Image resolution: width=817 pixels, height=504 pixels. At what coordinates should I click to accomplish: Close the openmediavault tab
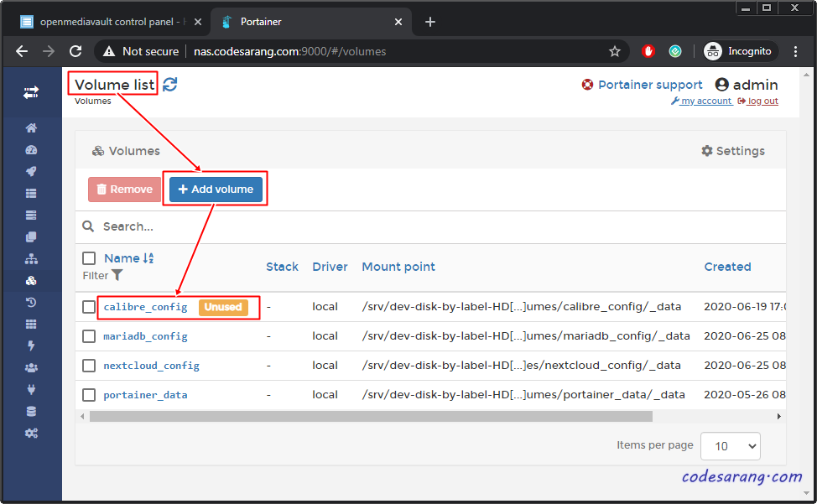(x=198, y=22)
